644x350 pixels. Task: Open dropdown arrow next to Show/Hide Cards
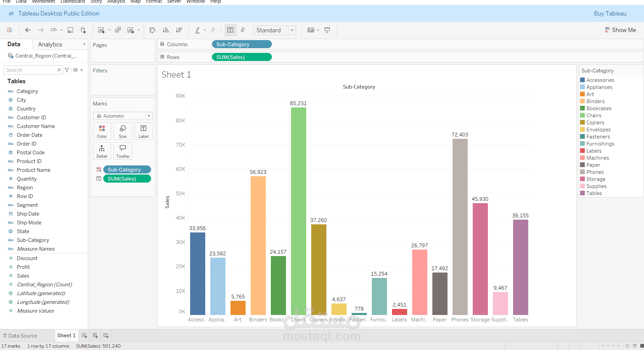(318, 30)
